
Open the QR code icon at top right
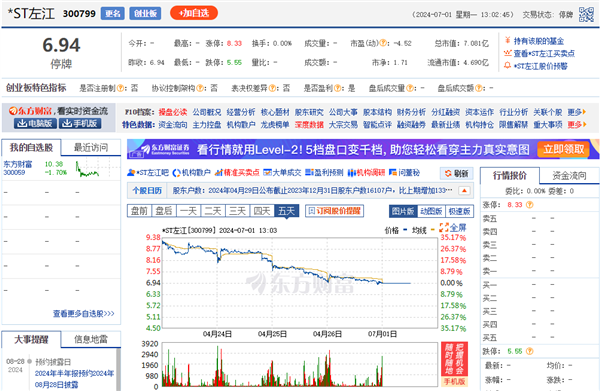pyautogui.click(x=586, y=15)
